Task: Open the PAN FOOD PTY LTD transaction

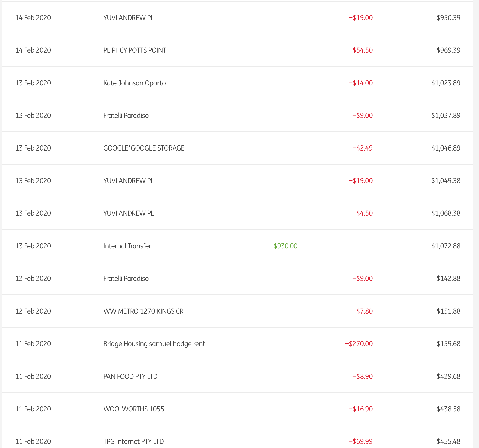Action: [130, 376]
